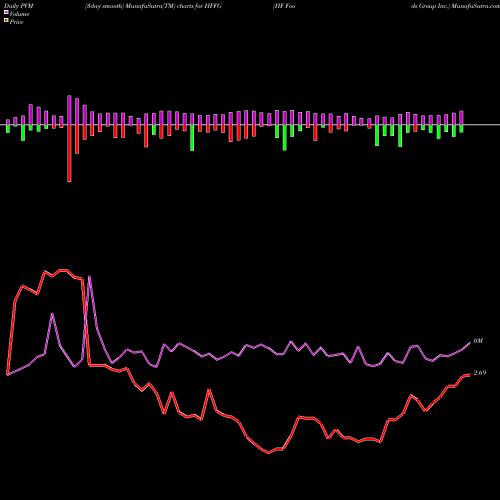Viewport: 500px width, 500px height.
Task: Select the 'Price' legend label
Action: 16,22
